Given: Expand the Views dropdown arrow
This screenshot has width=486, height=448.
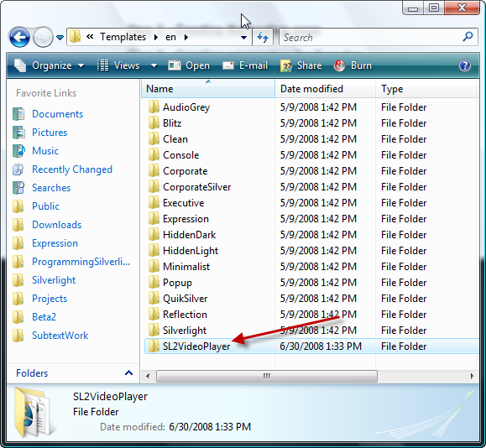Looking at the screenshot, I should 154,65.
